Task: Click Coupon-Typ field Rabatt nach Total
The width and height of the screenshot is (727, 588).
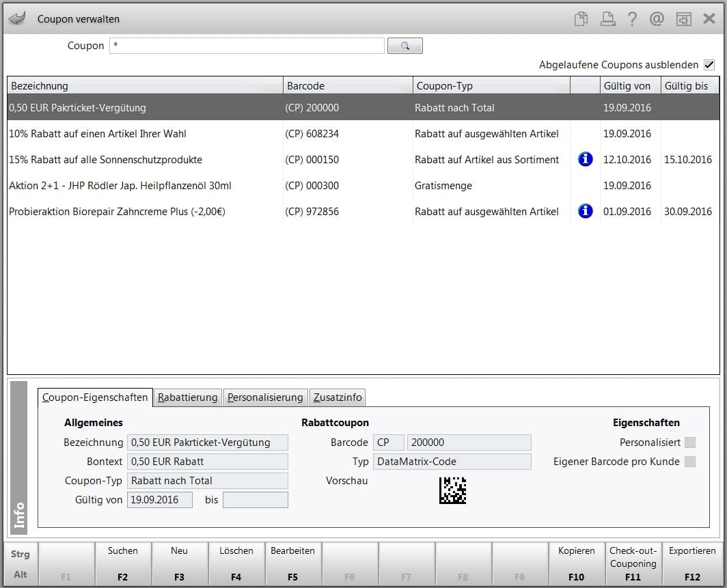Action: click(x=208, y=481)
